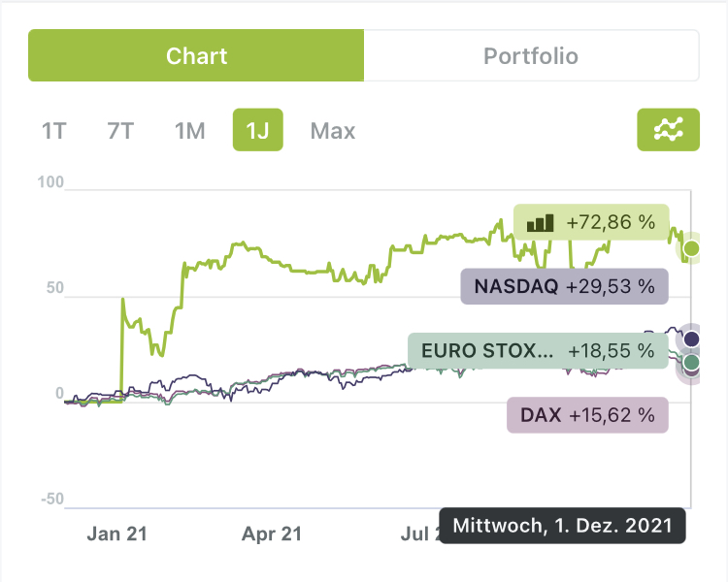Click the dark purple NASDAQ endpoint dot
Screen dimensions: 728x582
tap(691, 339)
